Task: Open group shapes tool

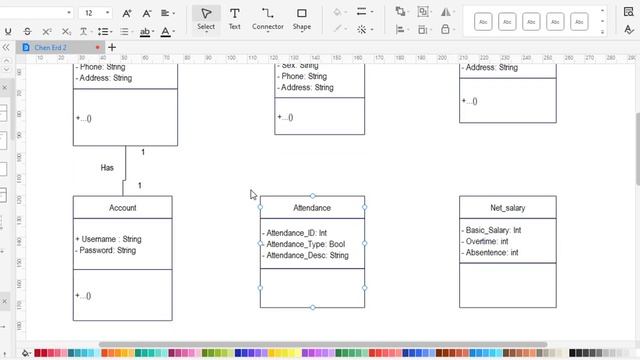Action: pos(424,12)
